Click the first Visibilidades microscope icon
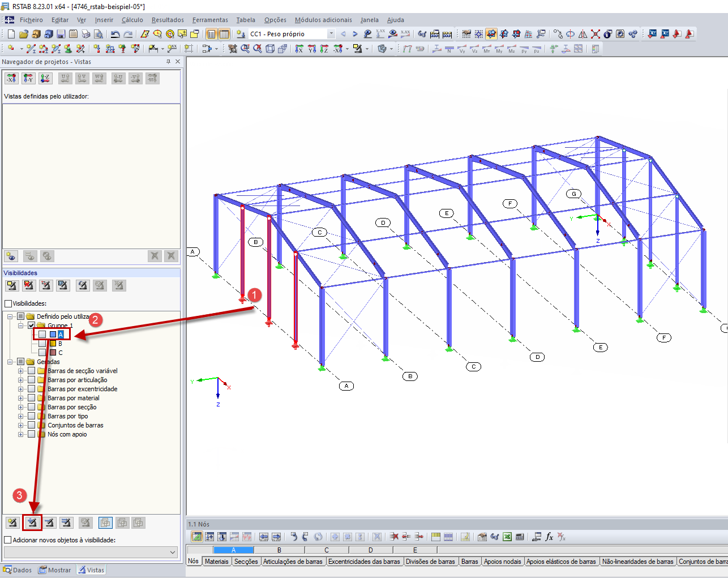728x578 pixels. 12,285
